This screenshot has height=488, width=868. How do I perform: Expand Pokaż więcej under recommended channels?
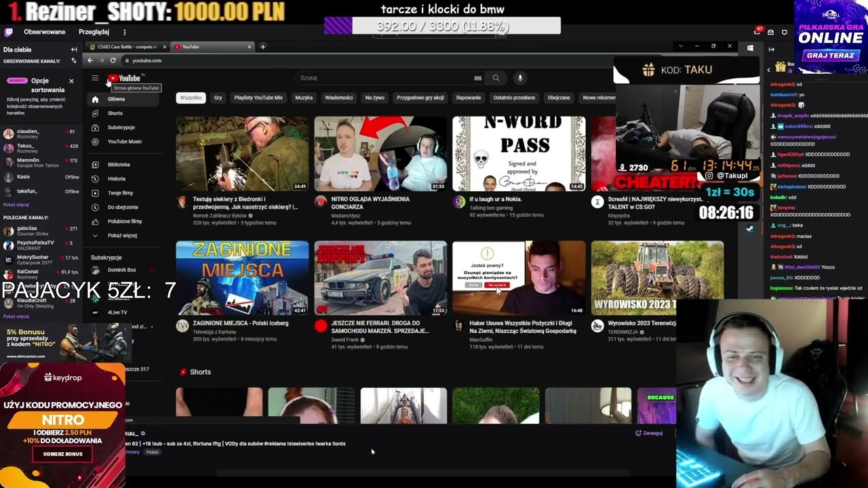click(16, 317)
